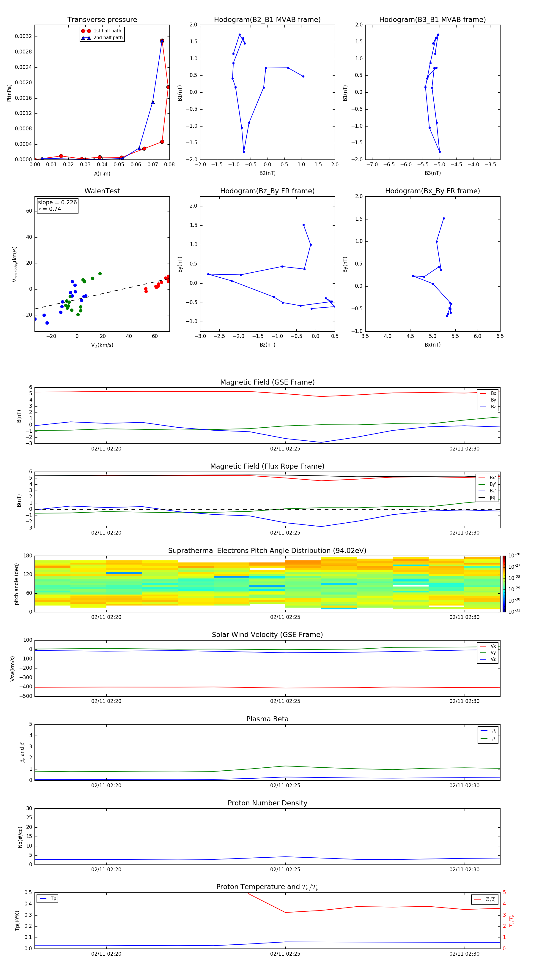Image resolution: width=535 pixels, height=980 pixels.
Task: Select 'Bx' legend entry in GSE panel
Action: [x=488, y=393]
